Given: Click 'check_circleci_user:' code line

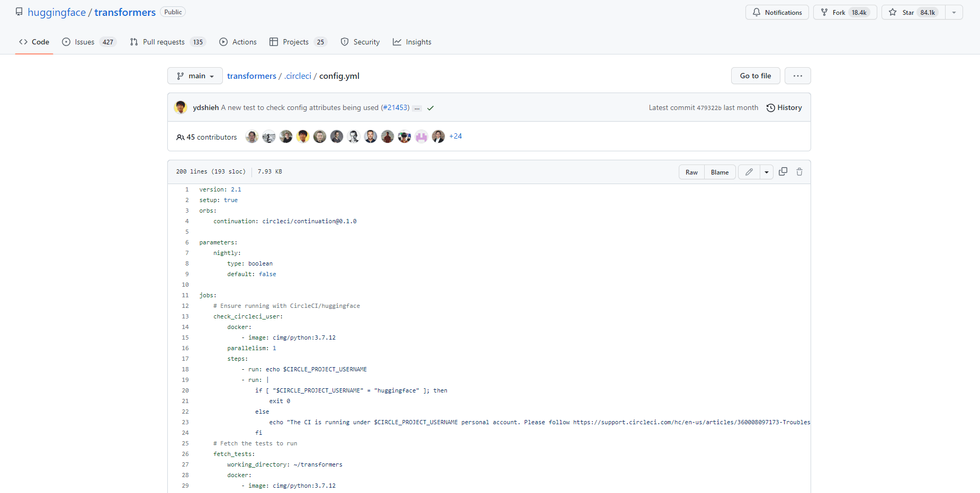Looking at the screenshot, I should [248, 316].
